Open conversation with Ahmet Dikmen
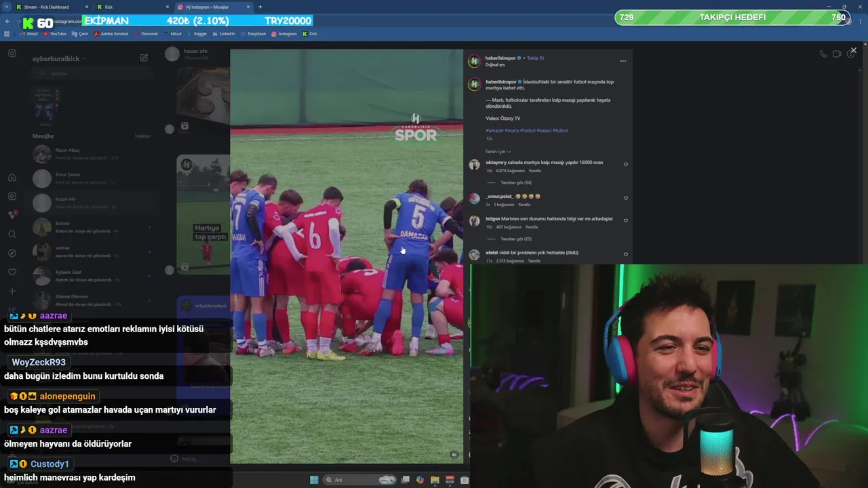868x488 pixels. [92, 300]
